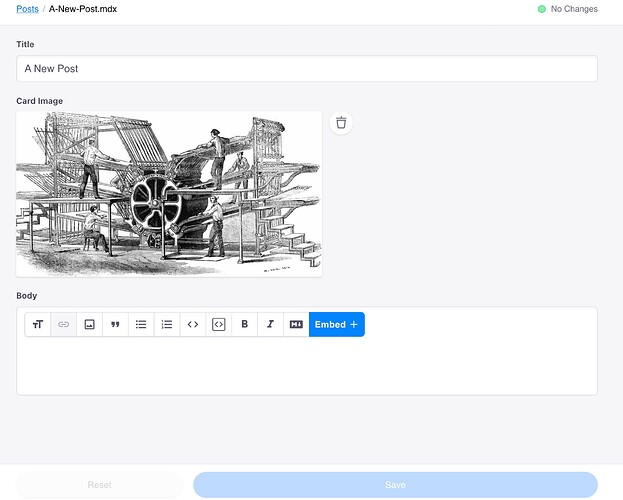This screenshot has height=500, width=623.
Task: Click the No Changes status indicator
Action: coord(568,9)
